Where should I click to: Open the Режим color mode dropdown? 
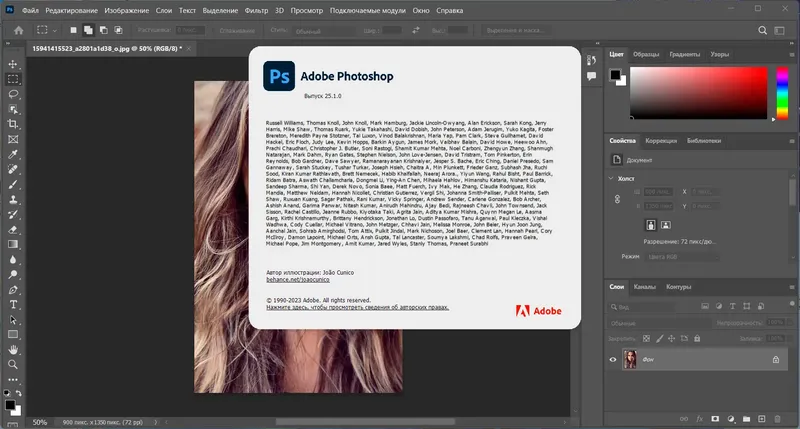tap(683, 257)
